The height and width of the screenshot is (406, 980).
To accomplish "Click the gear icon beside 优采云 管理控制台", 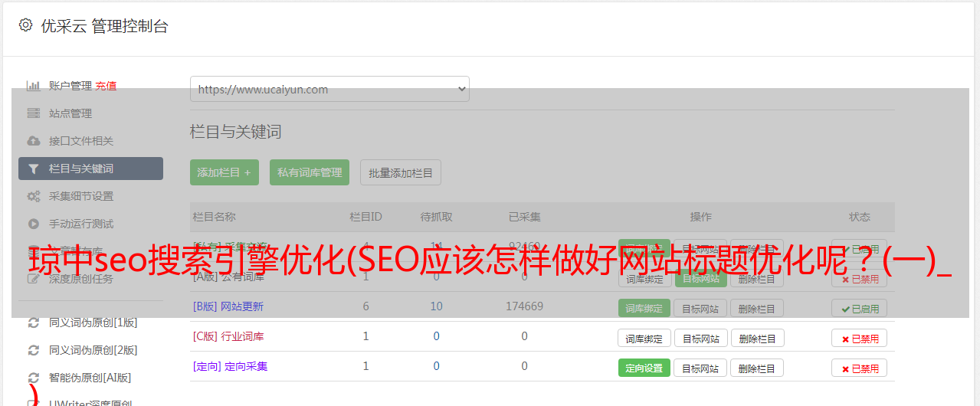I will (x=25, y=25).
